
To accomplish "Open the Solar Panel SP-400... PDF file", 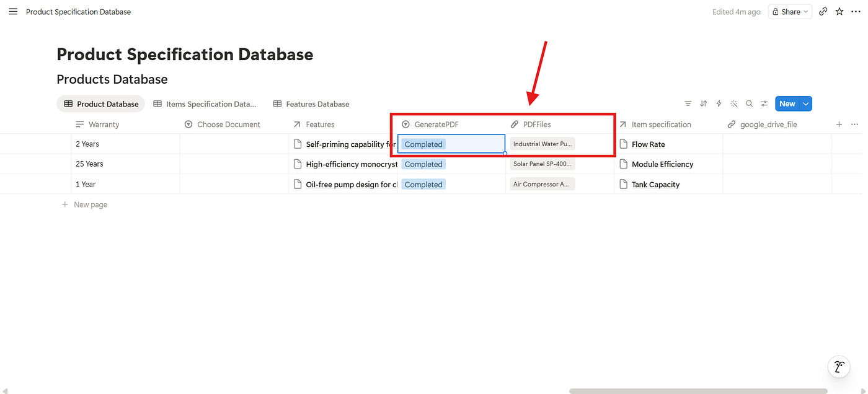I will click(542, 164).
